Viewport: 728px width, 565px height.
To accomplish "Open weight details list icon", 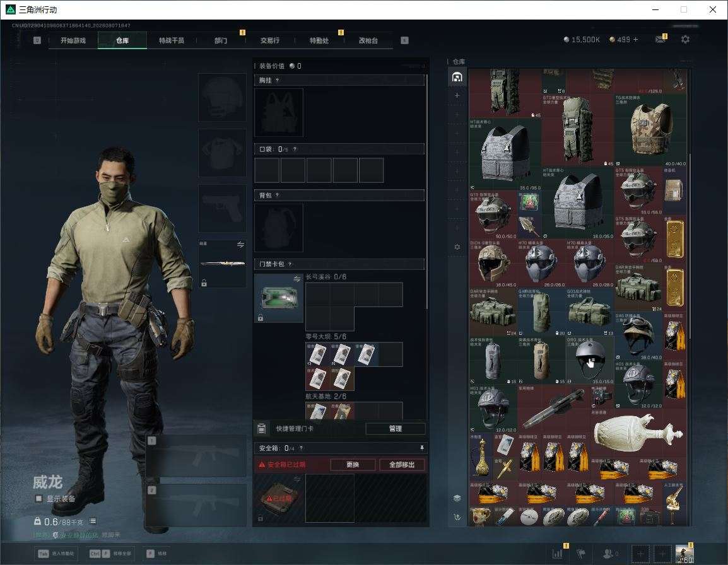I will (92, 521).
